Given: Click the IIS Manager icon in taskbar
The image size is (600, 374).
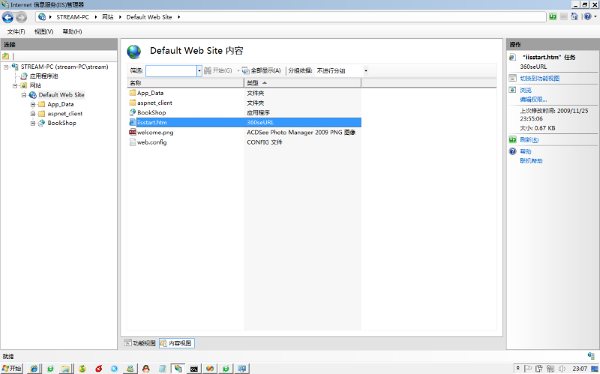Looking at the screenshot, I should tap(178, 369).
